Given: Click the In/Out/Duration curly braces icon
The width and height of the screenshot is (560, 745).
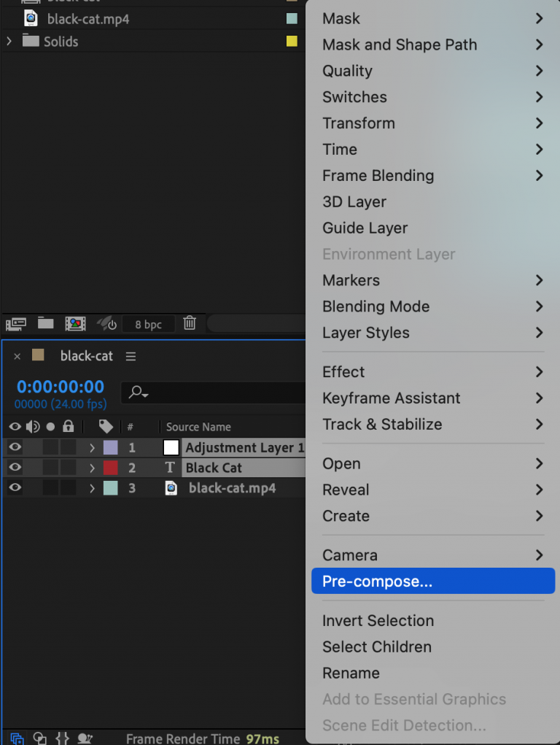Looking at the screenshot, I should pos(62,738).
